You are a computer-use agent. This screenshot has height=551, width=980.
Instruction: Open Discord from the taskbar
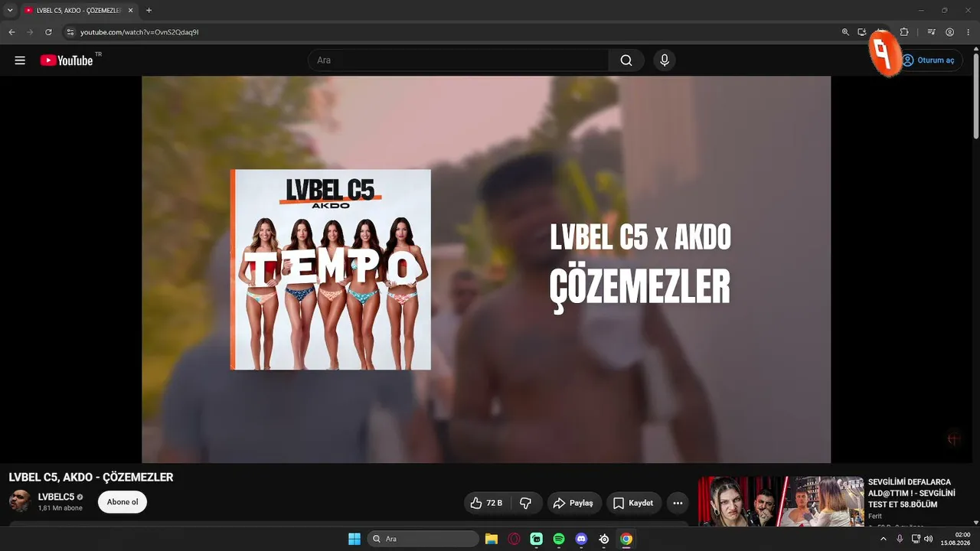coord(581,539)
